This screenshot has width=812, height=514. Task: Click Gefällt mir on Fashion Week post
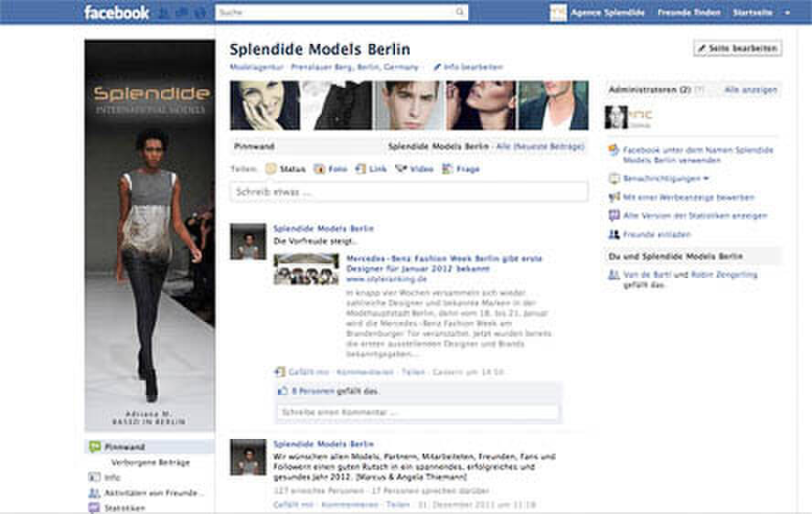(x=309, y=372)
